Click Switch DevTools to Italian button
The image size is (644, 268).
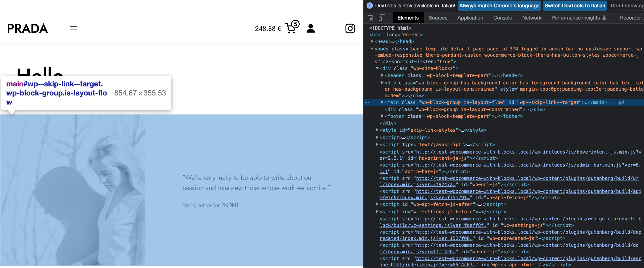pyautogui.click(x=575, y=6)
